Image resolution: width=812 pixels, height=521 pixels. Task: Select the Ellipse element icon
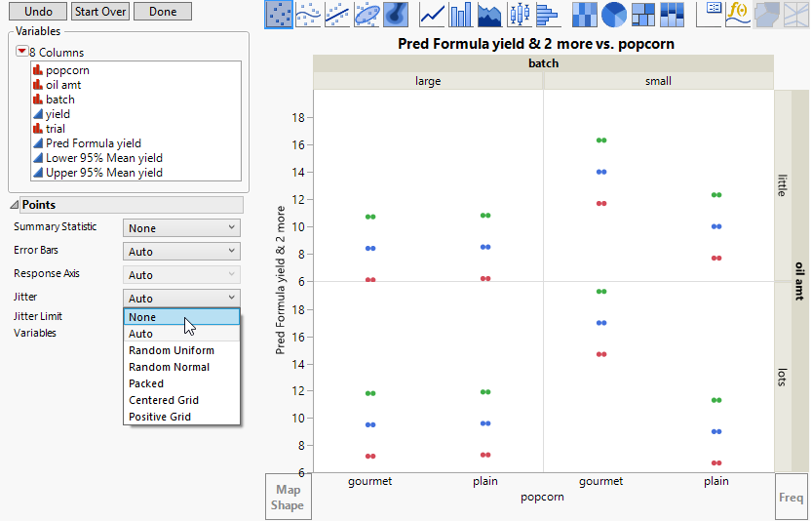(x=367, y=14)
